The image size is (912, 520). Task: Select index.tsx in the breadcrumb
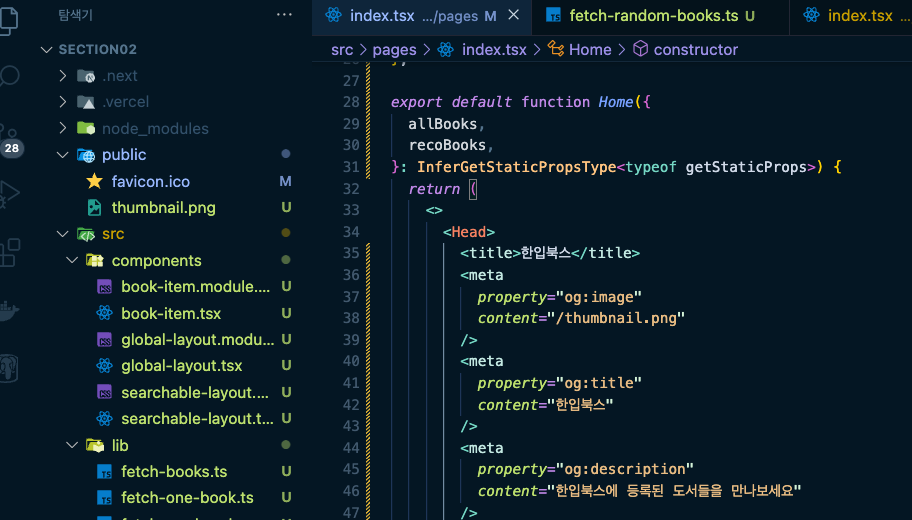(494, 49)
